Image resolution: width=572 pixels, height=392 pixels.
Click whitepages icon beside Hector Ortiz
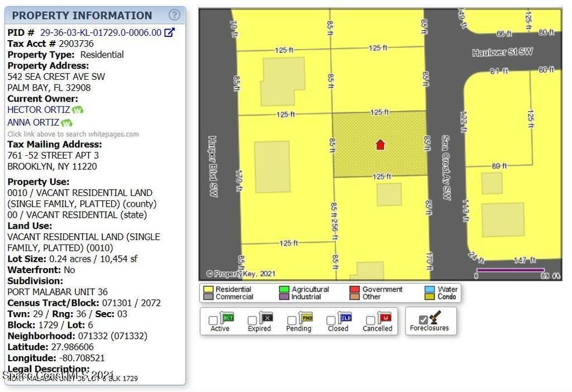78,110
